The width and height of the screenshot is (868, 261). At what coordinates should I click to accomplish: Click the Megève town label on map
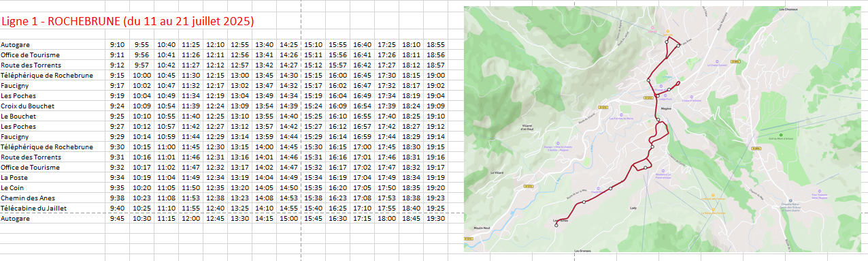click(665, 108)
